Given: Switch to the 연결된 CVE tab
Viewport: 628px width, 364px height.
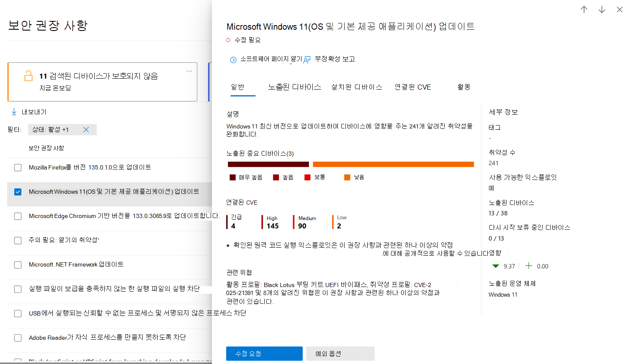Looking at the screenshot, I should click(x=413, y=87).
